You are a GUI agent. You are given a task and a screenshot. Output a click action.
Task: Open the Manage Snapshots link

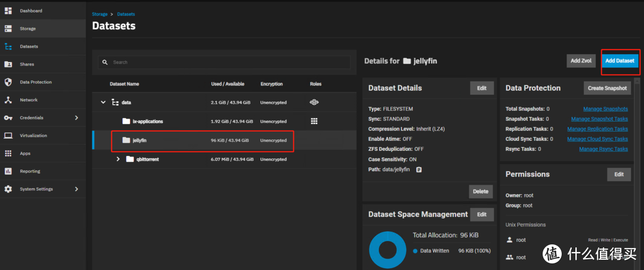pyautogui.click(x=605, y=109)
